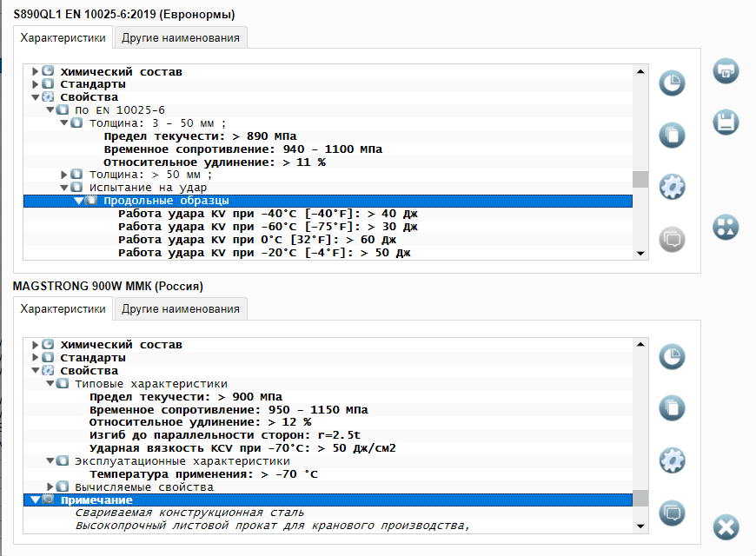
Task: Expand Толщина: > 50 мм node
Action: (64, 174)
